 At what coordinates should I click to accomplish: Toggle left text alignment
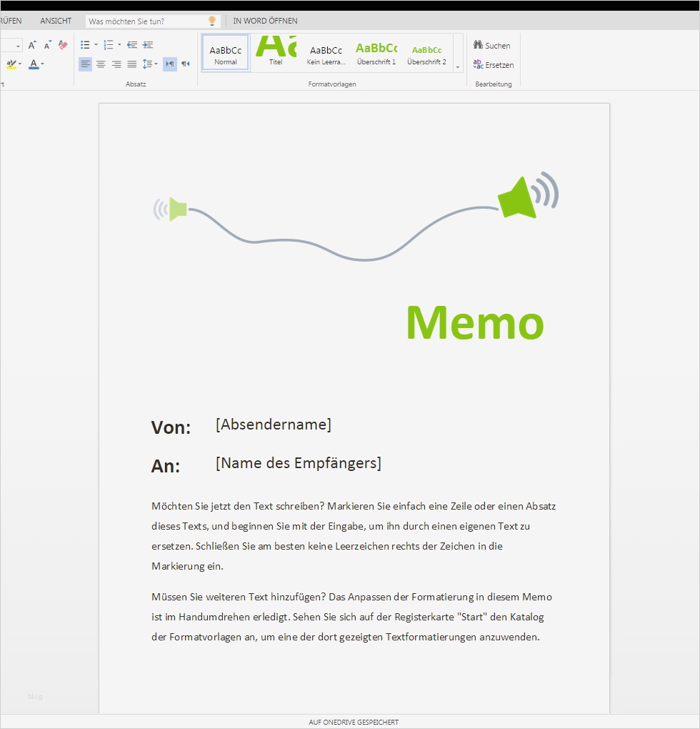pos(85,64)
